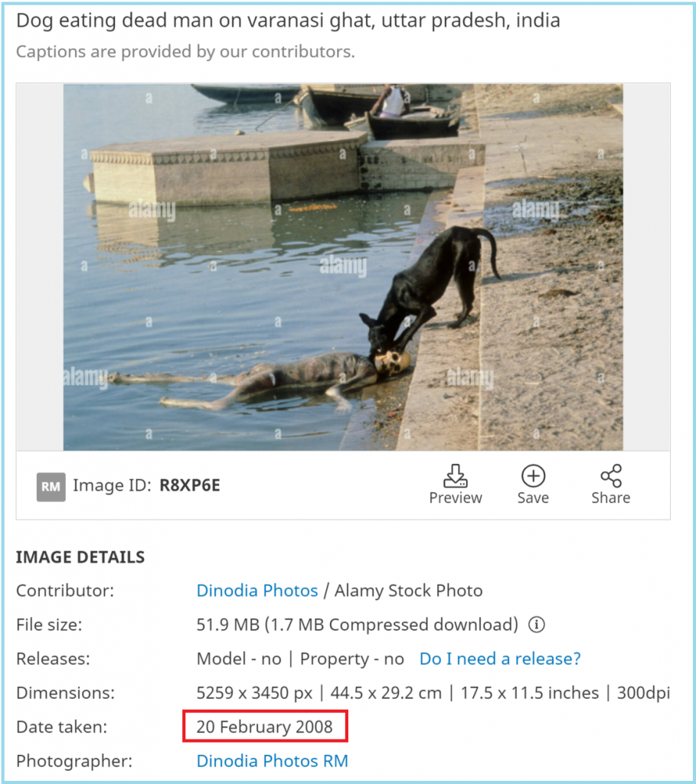Image resolution: width=696 pixels, height=784 pixels.
Task: Open the Dinodia Photos RM photographer link
Action: pyautogui.click(x=272, y=760)
